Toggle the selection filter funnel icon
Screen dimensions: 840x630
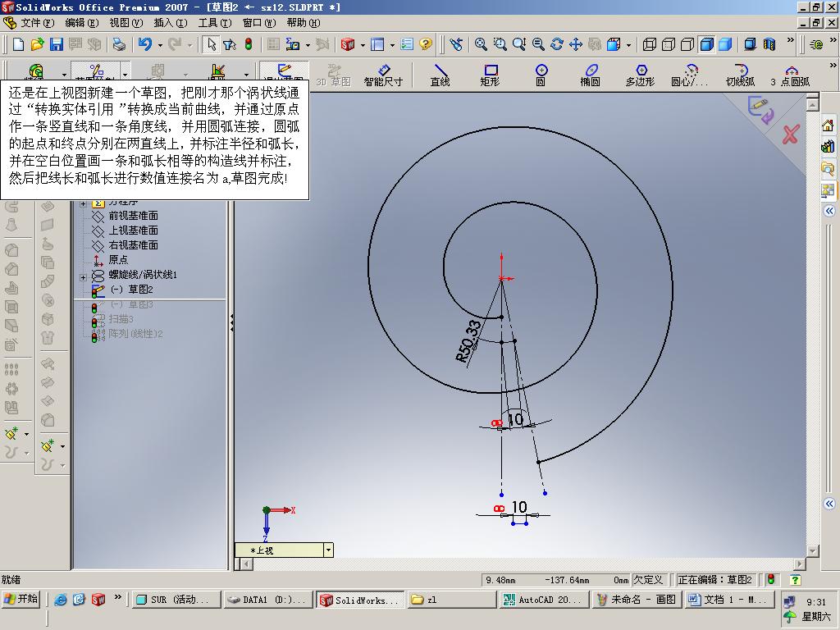pyautogui.click(x=230, y=44)
